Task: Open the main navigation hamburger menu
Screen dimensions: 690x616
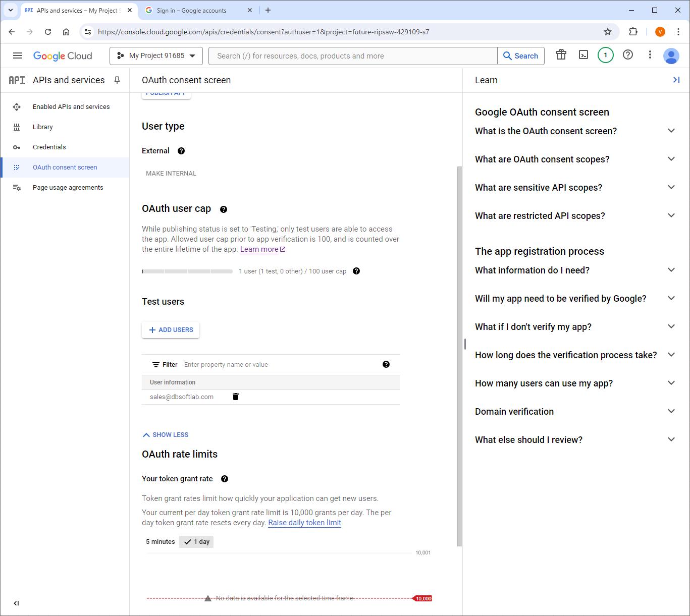Action: click(18, 56)
